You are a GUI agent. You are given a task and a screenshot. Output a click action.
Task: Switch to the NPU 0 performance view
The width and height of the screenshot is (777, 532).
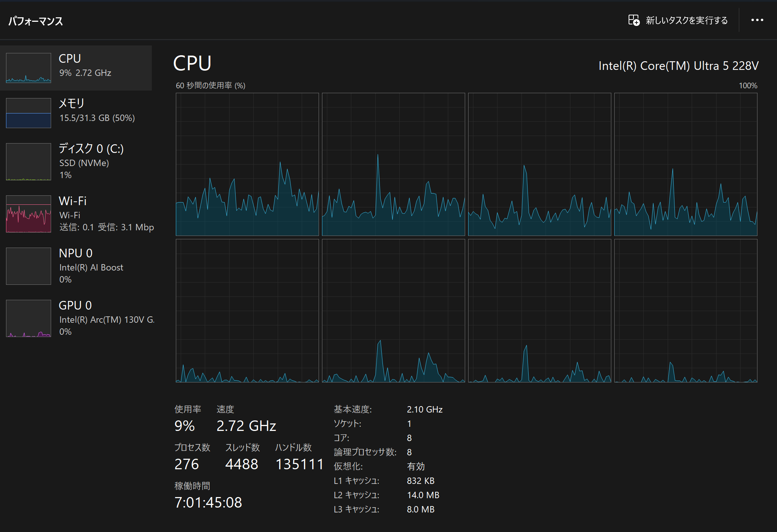(76, 254)
